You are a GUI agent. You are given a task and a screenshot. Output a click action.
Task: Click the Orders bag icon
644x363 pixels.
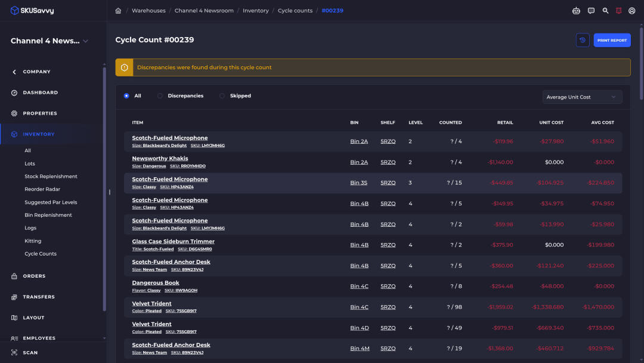coord(14,276)
